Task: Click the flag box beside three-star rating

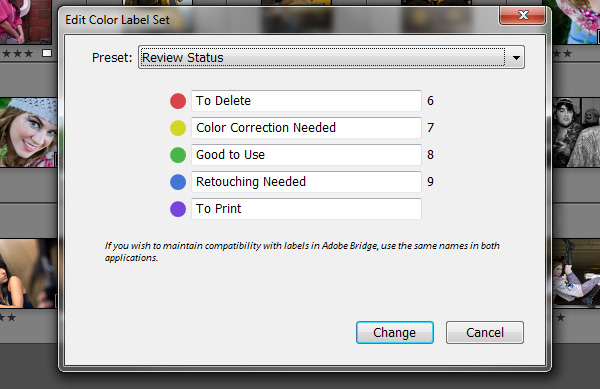Action: click(47, 53)
